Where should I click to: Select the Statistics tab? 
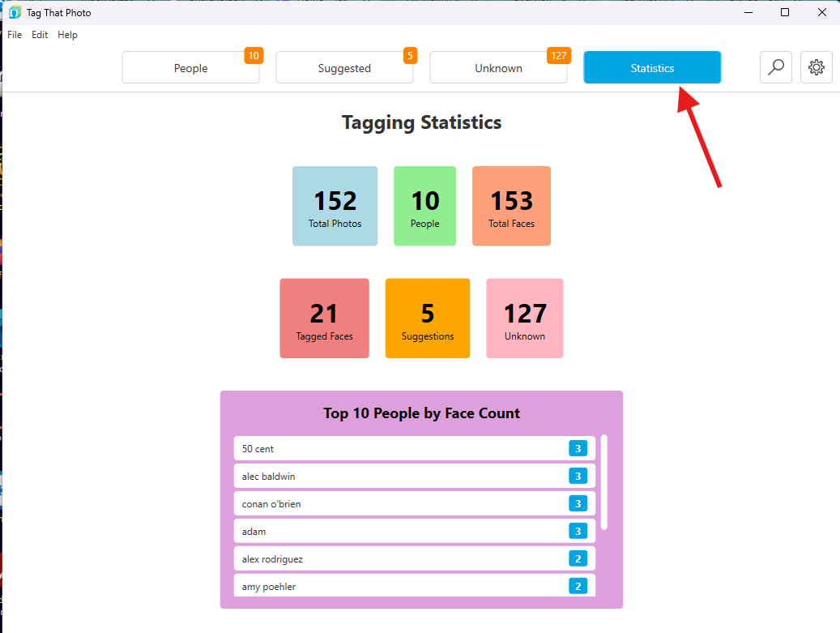(652, 67)
